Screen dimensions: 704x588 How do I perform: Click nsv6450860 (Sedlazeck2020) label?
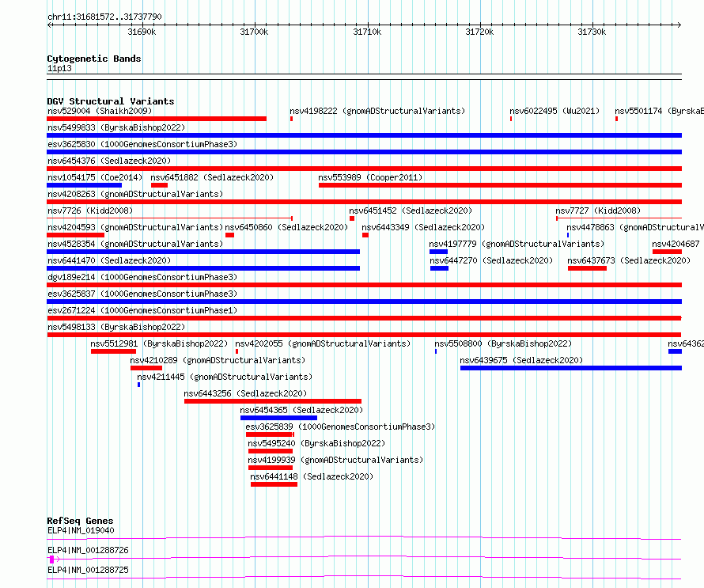click(x=286, y=227)
